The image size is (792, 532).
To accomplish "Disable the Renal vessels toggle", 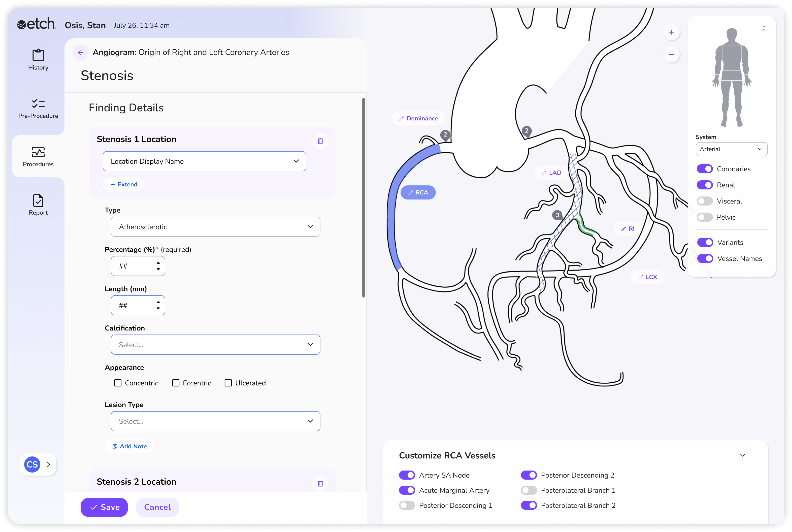I will [x=704, y=185].
